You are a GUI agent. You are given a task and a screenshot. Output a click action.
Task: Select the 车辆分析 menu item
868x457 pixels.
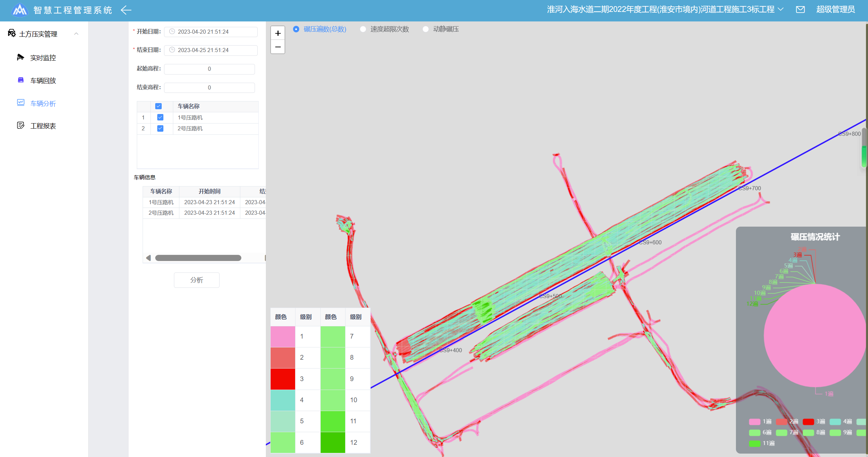[x=43, y=103]
